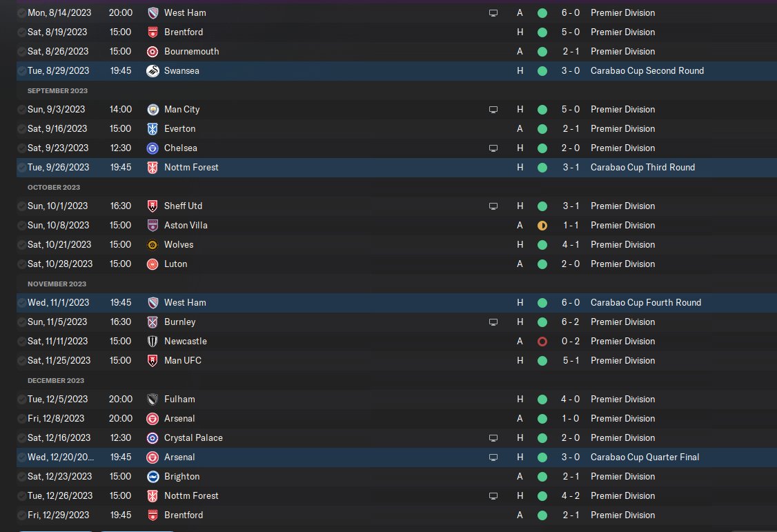Viewport: 777px width, 532px height.
Task: Click the Fulham team name
Action: click(x=179, y=400)
